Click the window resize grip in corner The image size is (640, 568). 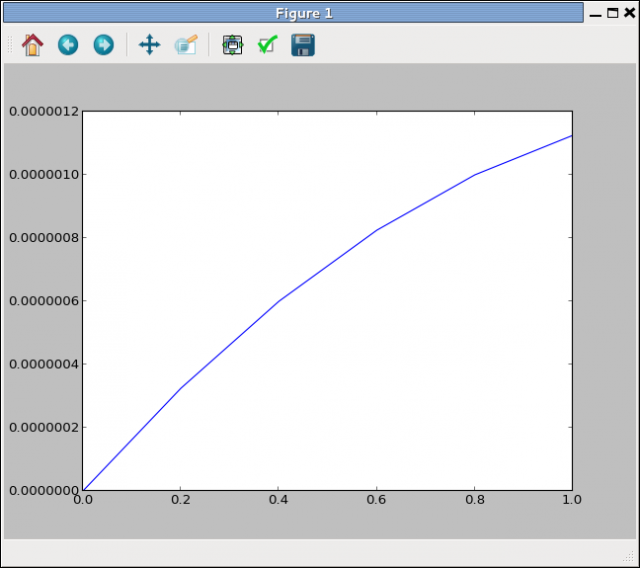pos(630,558)
